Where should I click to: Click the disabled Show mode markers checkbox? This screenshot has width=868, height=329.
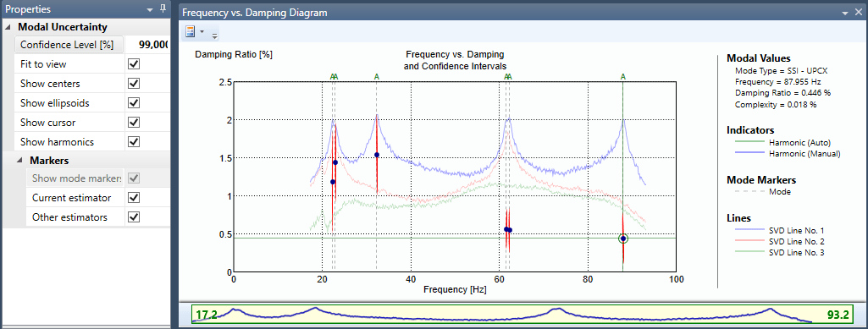click(x=134, y=178)
